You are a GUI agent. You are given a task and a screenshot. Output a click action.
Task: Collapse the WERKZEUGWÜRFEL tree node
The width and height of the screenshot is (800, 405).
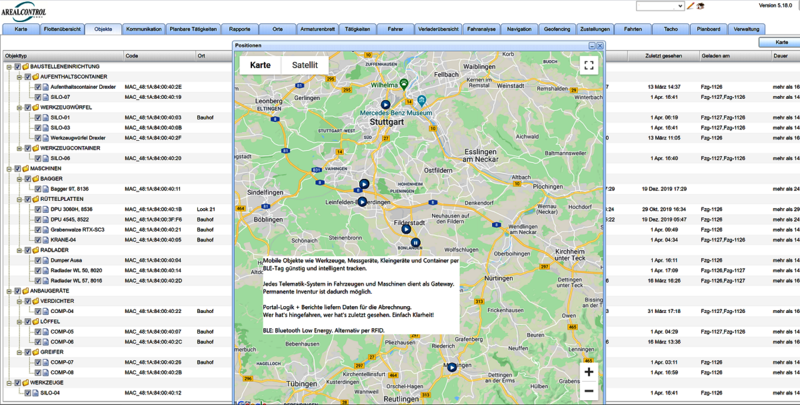(x=19, y=107)
